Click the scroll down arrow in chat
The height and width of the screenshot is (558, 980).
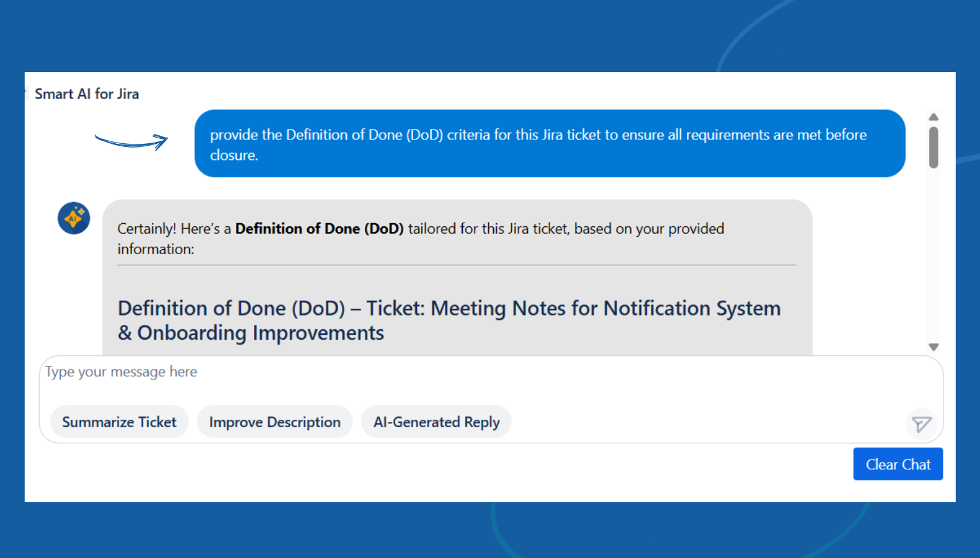[x=934, y=347]
